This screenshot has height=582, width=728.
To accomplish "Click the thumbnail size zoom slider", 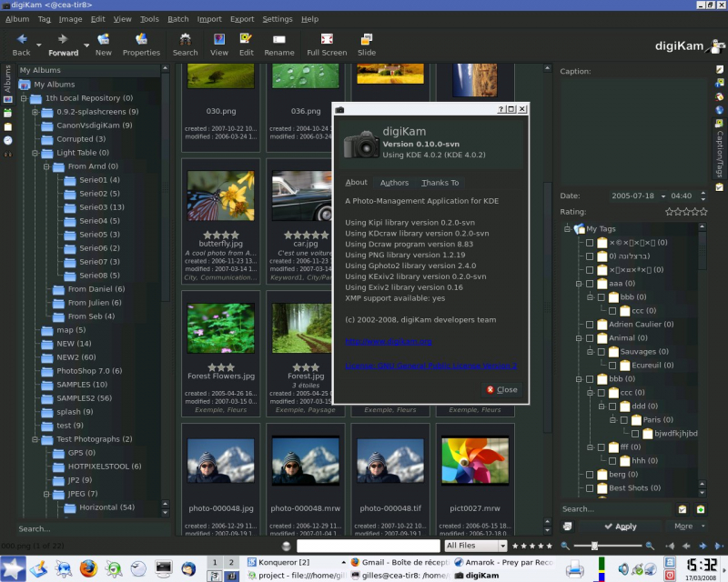I will pyautogui.click(x=595, y=546).
